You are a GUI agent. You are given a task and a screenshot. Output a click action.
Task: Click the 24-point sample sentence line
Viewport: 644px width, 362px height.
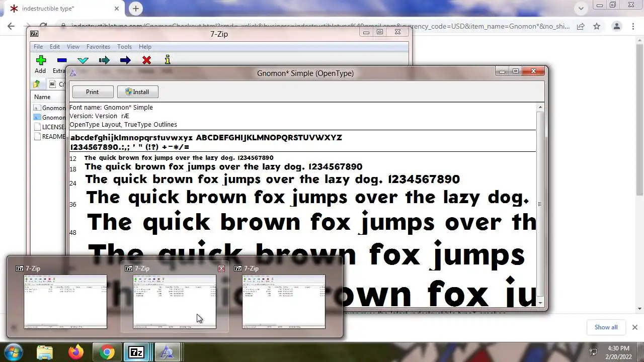click(x=272, y=179)
